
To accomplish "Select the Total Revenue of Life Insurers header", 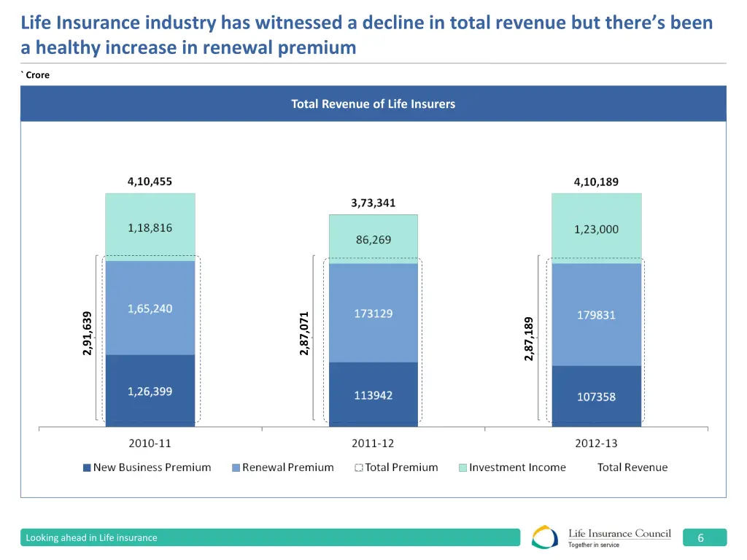I will [373, 104].
